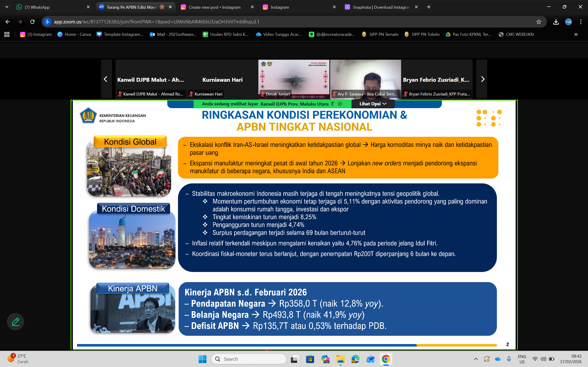Screen dimensions: 588x367
Task: Open Chrome three-dot menu
Action: coord(581,22)
